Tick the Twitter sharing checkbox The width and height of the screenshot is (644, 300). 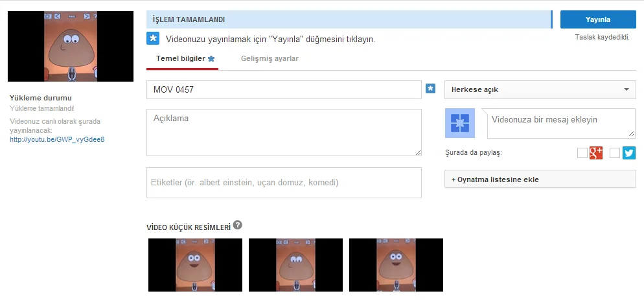coord(615,153)
